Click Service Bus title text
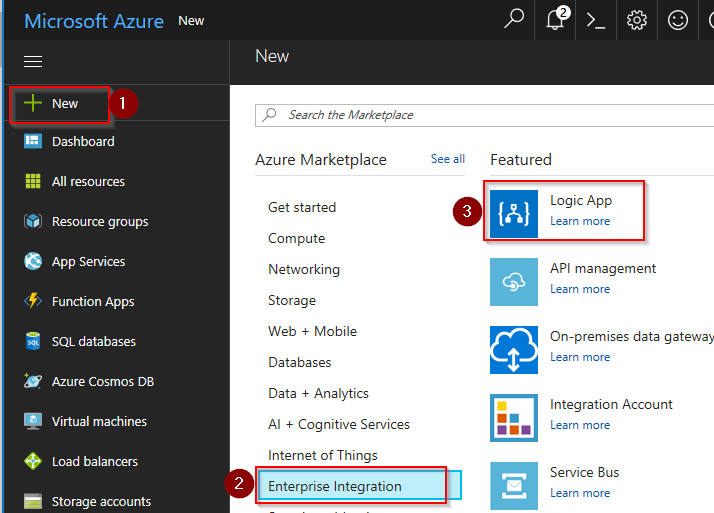Screen dimensions: 714x513 (584, 472)
